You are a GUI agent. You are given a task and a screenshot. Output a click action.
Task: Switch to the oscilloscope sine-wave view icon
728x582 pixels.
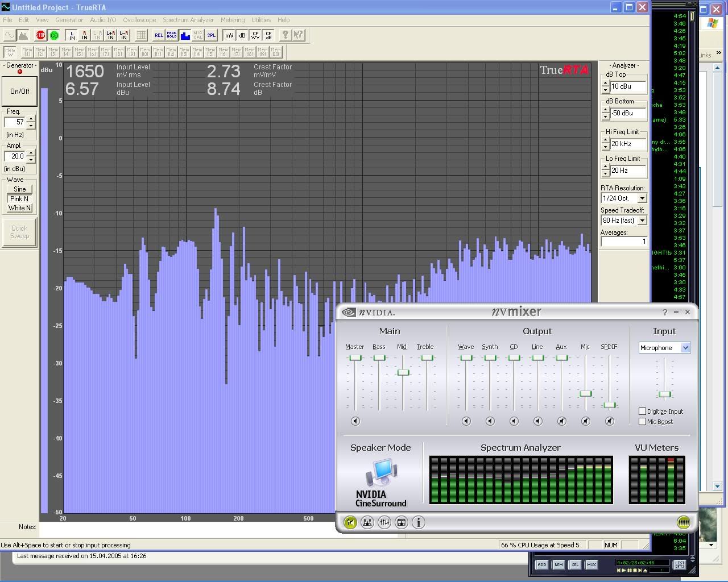click(10, 35)
